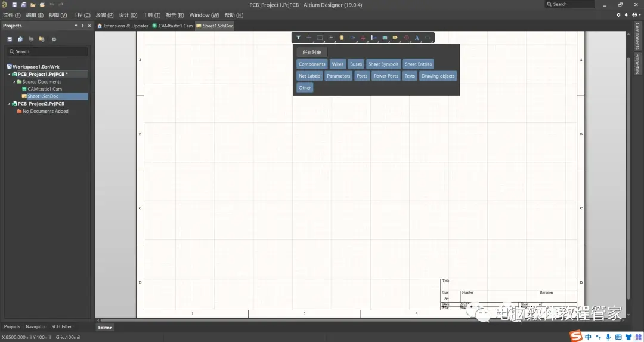Collapse the PCB_Project1.PrjPCB tree node
Screen dimensions: 644x342
pos(9,75)
